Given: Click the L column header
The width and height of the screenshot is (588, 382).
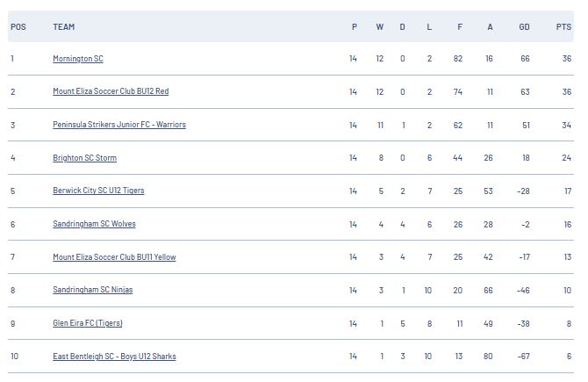Looking at the screenshot, I should [429, 27].
